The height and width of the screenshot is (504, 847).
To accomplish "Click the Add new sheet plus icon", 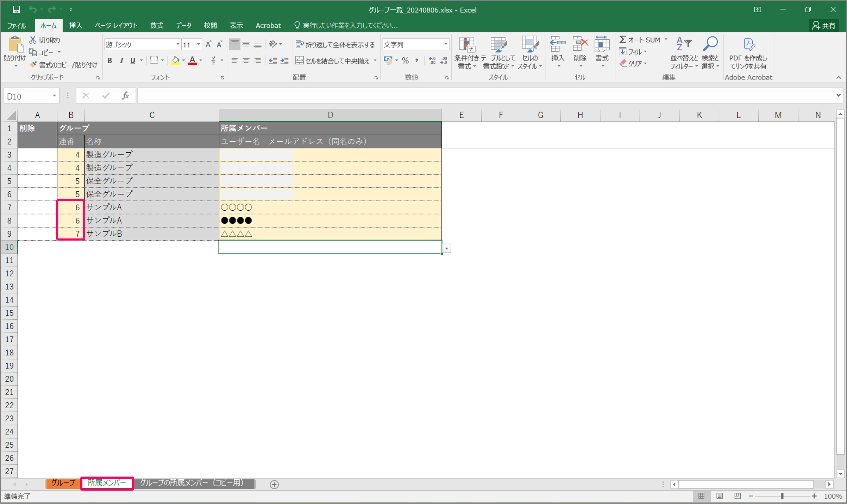I will coord(274,484).
